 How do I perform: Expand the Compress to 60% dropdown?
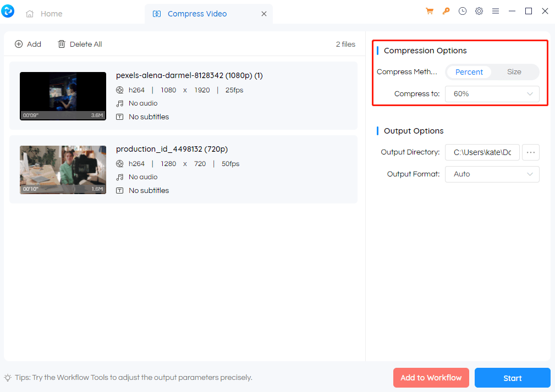[x=492, y=94]
